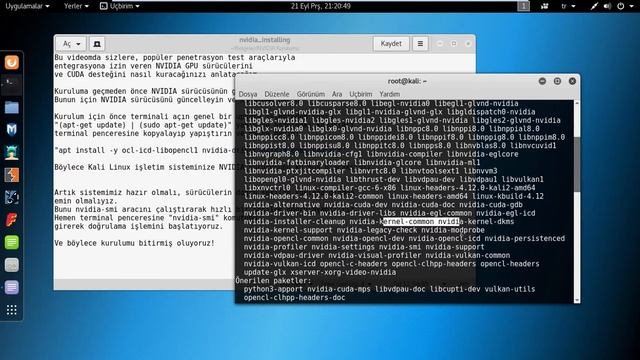Open the purple text editor dock icon

(11, 287)
